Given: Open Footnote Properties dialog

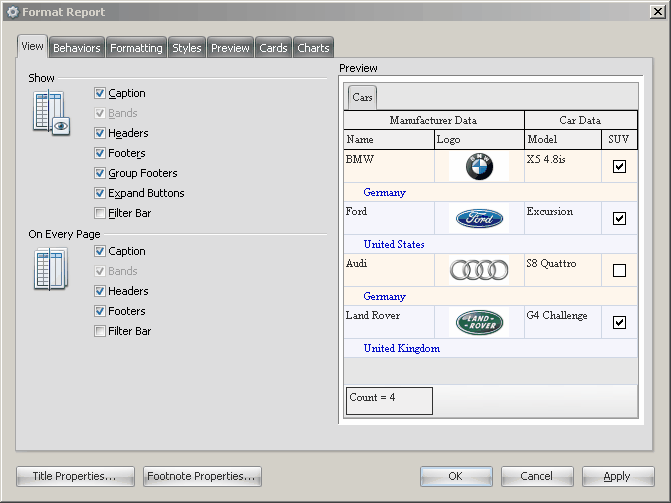Looking at the screenshot, I should (x=202, y=476).
